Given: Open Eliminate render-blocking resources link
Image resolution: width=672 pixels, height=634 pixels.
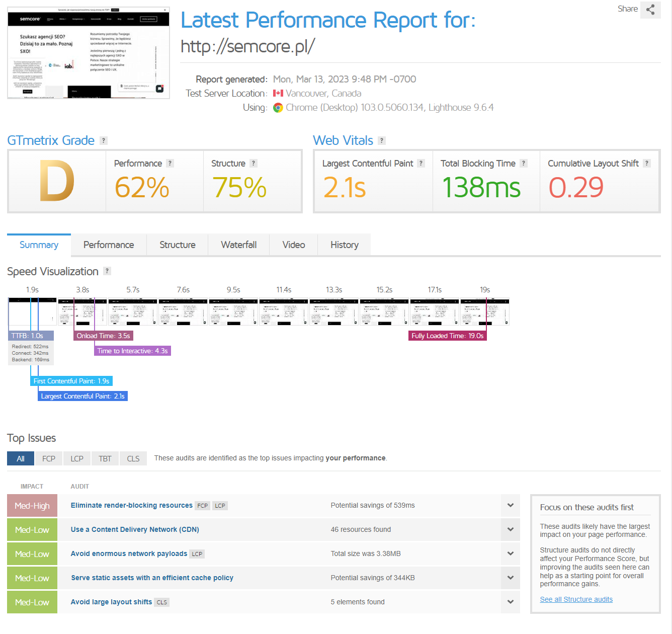Looking at the screenshot, I should point(132,506).
